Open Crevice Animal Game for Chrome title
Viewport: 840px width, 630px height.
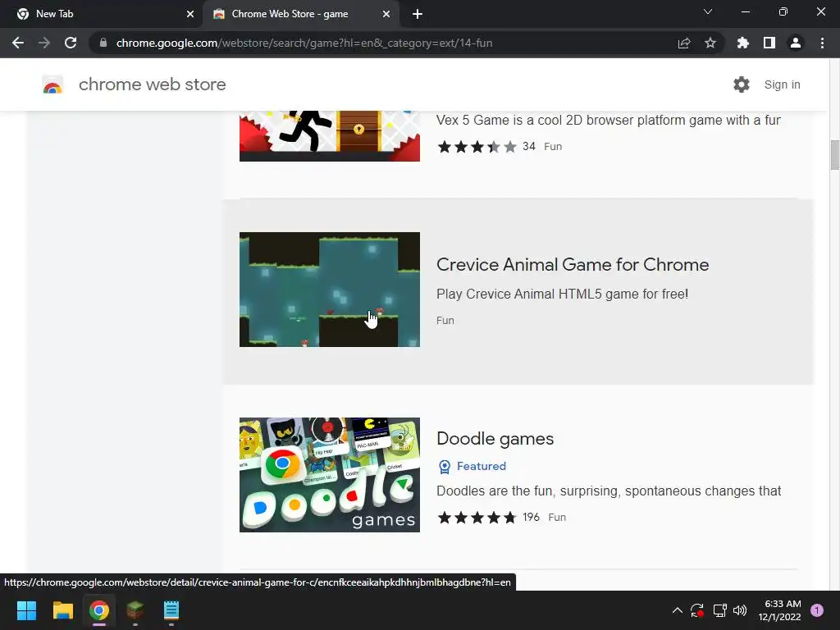click(x=573, y=265)
